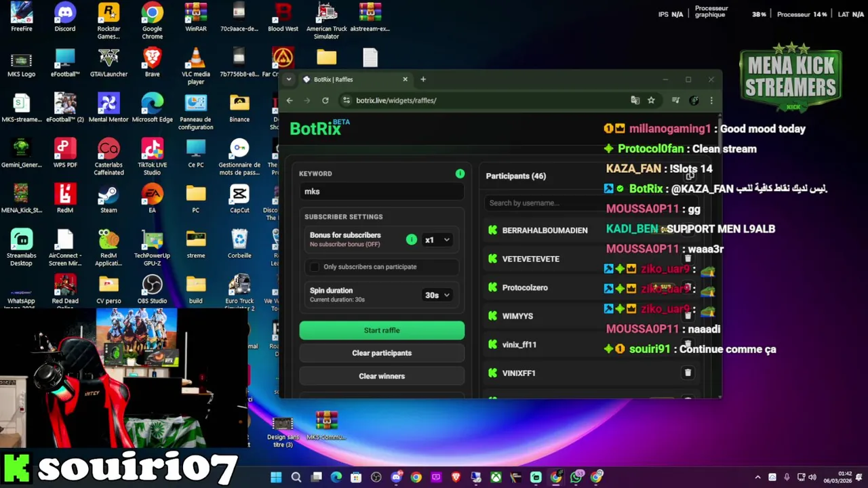The height and width of the screenshot is (488, 868).
Task: Select the Ce PC desktop icon
Action: click(196, 154)
